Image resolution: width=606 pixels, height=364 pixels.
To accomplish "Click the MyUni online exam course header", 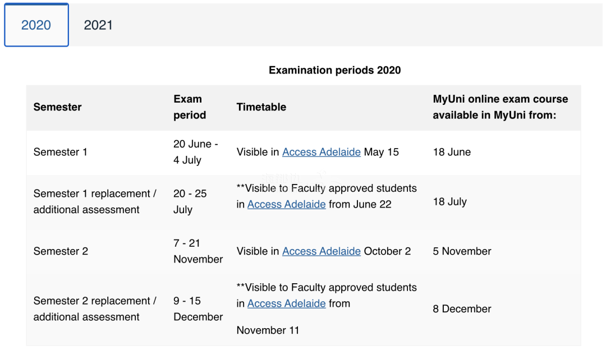I will click(x=500, y=107).
